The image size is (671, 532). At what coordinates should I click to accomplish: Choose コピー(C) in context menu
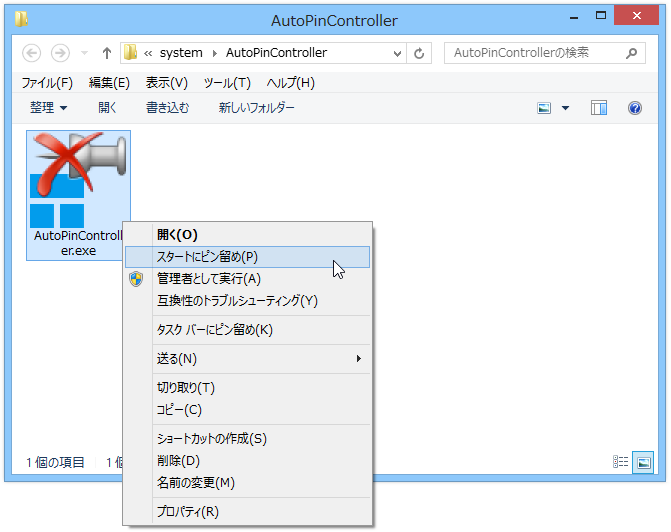[248, 410]
